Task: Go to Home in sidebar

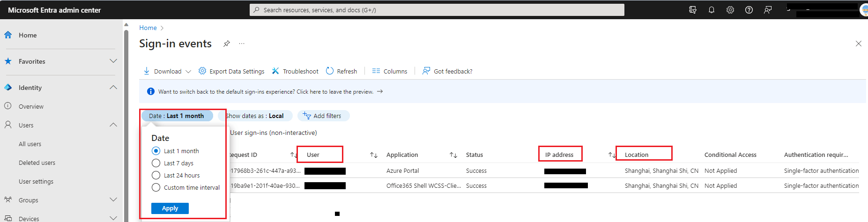Action: pos(28,35)
